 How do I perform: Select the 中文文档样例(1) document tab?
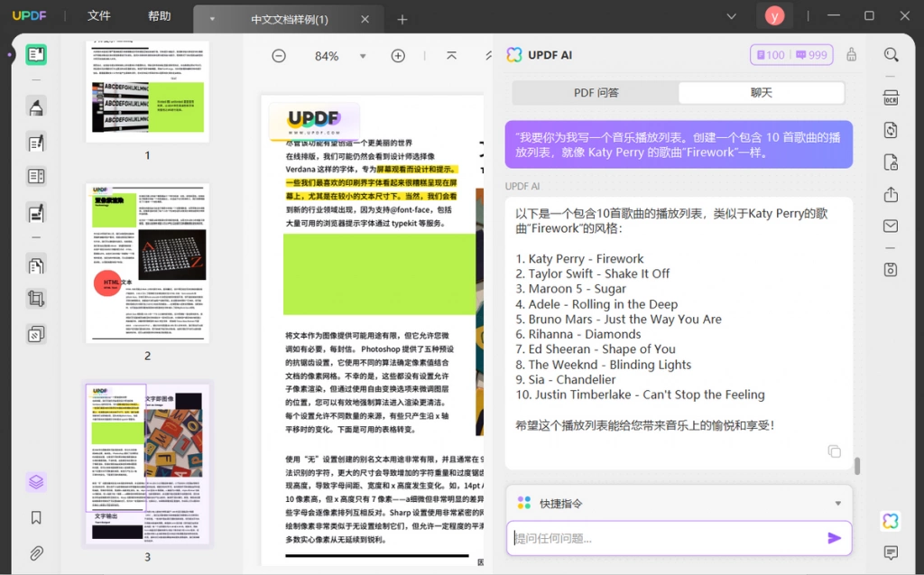(290, 20)
